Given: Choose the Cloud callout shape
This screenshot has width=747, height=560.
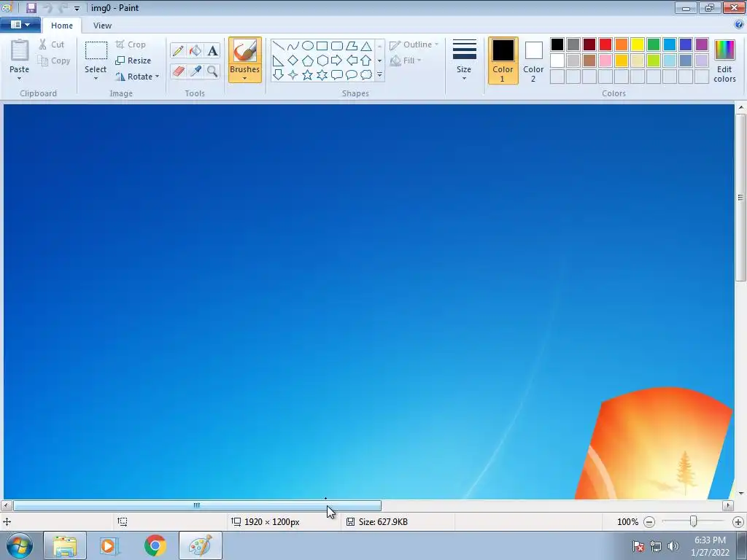Looking at the screenshot, I should (366, 75).
